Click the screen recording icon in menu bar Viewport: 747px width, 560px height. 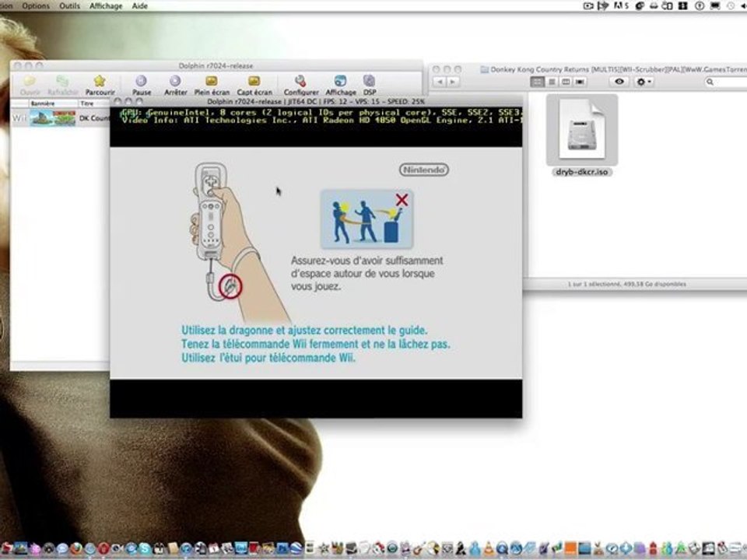(x=588, y=5)
